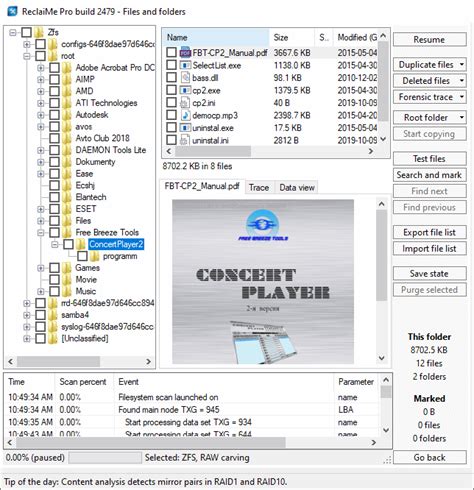Click the programm folder icon
This screenshot has height=490, width=474.
coord(95,256)
